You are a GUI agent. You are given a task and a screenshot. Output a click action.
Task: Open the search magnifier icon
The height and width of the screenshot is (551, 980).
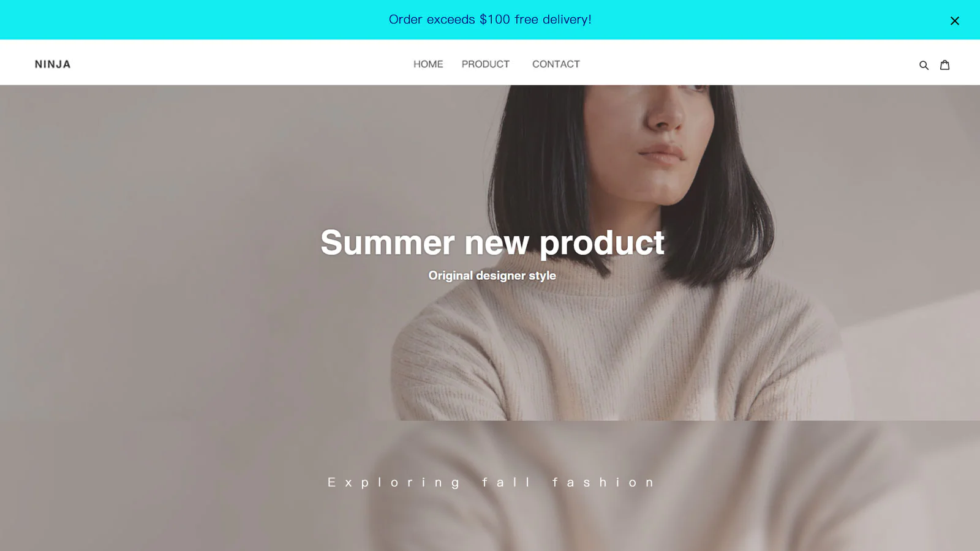(924, 65)
